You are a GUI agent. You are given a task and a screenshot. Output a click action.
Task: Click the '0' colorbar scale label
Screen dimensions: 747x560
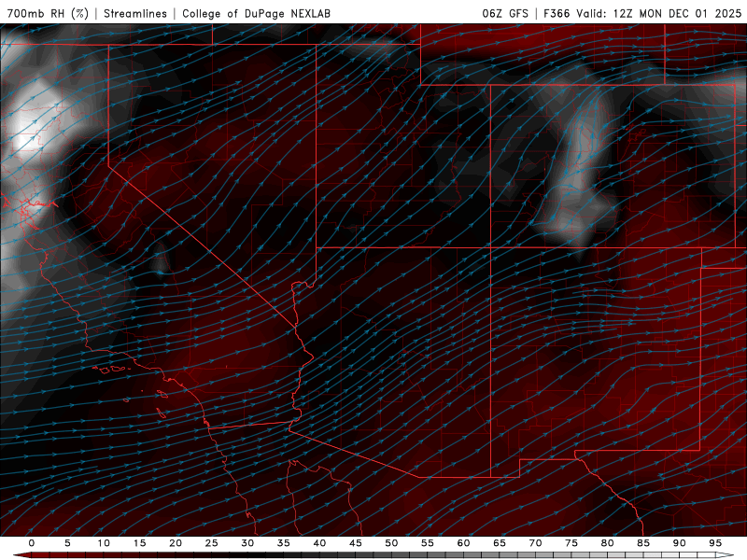pos(32,543)
